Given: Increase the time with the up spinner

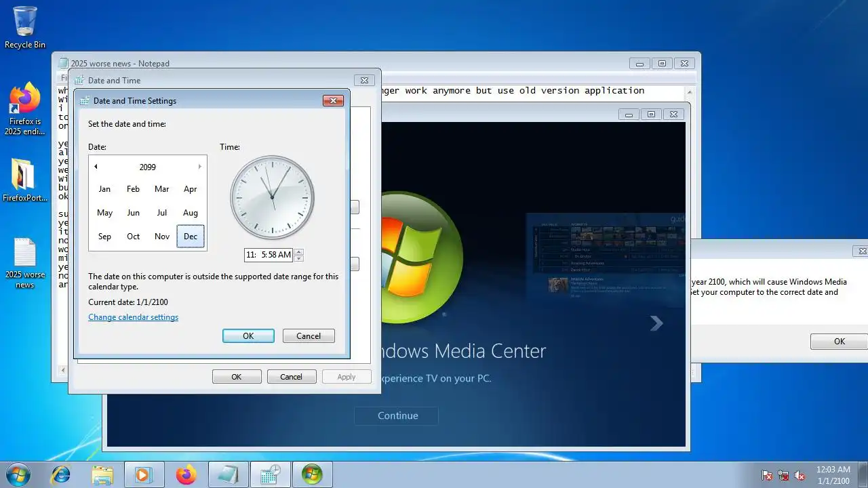Looking at the screenshot, I should (x=298, y=252).
